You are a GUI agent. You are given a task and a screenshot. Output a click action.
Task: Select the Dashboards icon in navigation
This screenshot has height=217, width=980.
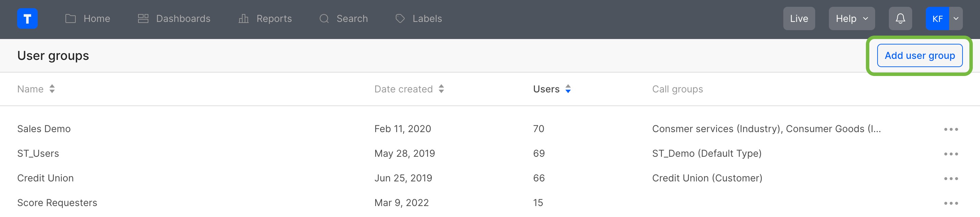pyautogui.click(x=144, y=18)
